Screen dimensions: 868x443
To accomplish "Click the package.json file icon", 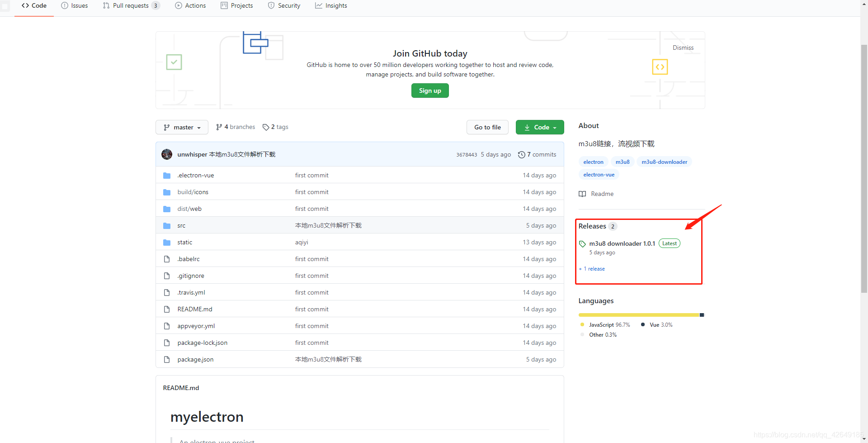I will pyautogui.click(x=167, y=359).
